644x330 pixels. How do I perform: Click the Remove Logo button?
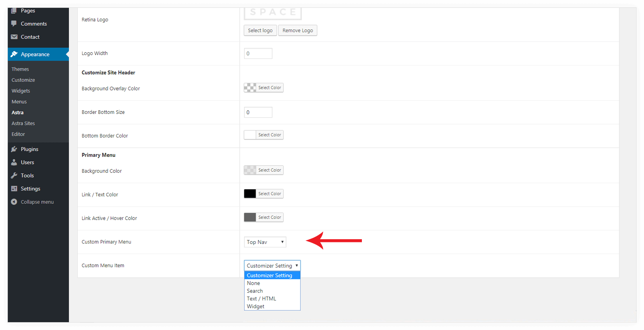pyautogui.click(x=298, y=30)
